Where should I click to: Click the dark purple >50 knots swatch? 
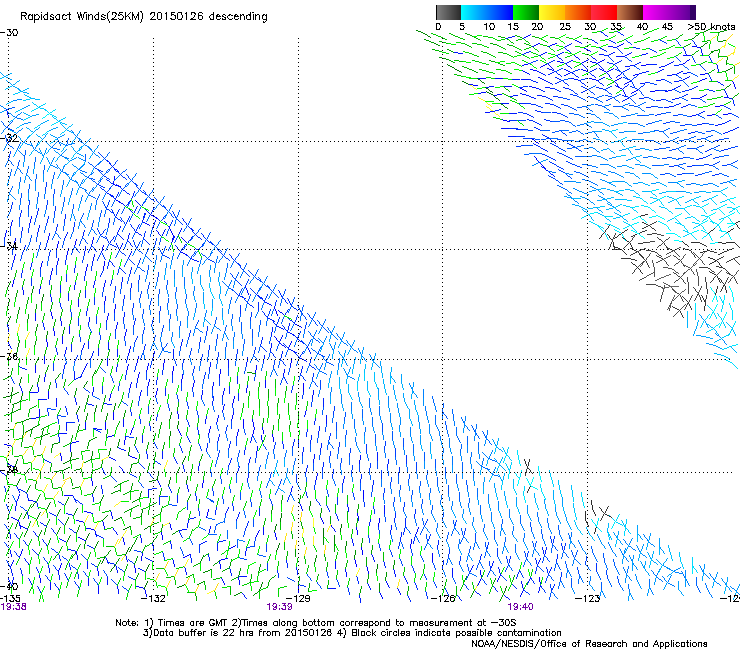(692, 12)
